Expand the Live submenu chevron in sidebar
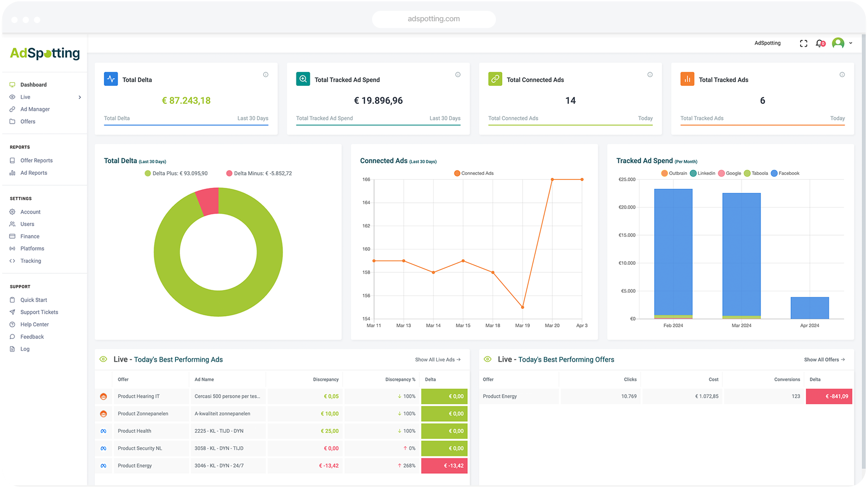 [x=80, y=97]
